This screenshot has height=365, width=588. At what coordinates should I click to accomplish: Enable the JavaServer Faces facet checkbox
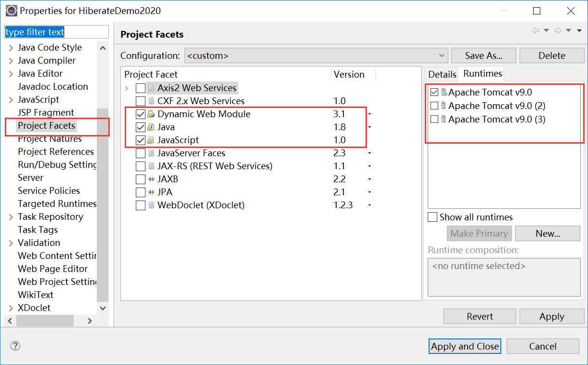pos(141,153)
